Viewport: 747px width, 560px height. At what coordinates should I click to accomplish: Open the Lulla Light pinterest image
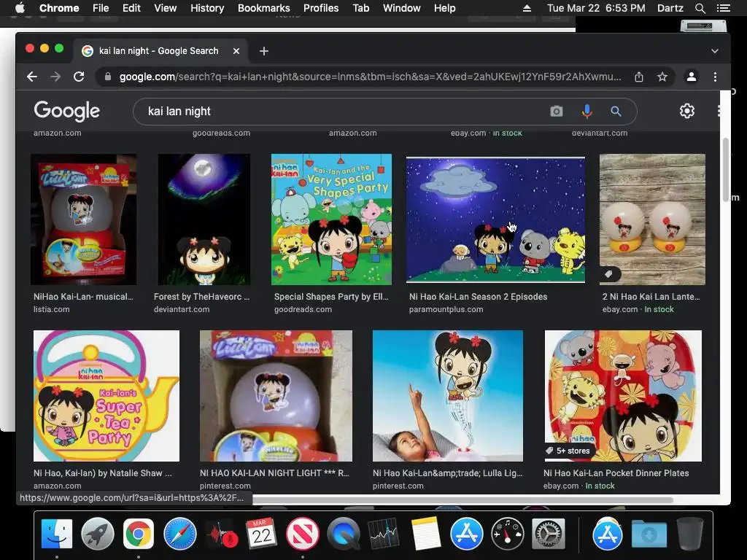[448, 396]
